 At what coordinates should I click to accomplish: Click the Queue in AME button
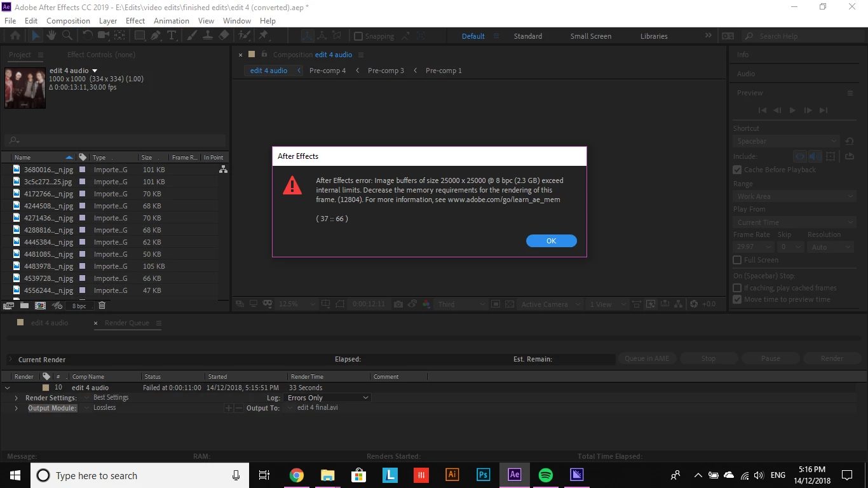(647, 358)
